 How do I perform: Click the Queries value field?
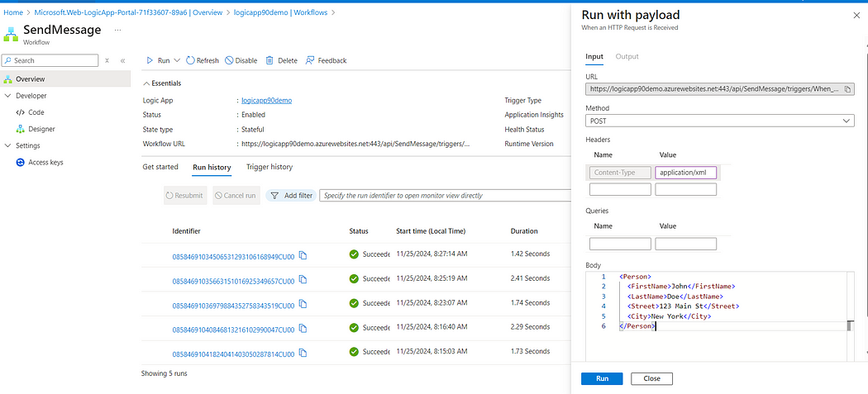[x=686, y=244]
